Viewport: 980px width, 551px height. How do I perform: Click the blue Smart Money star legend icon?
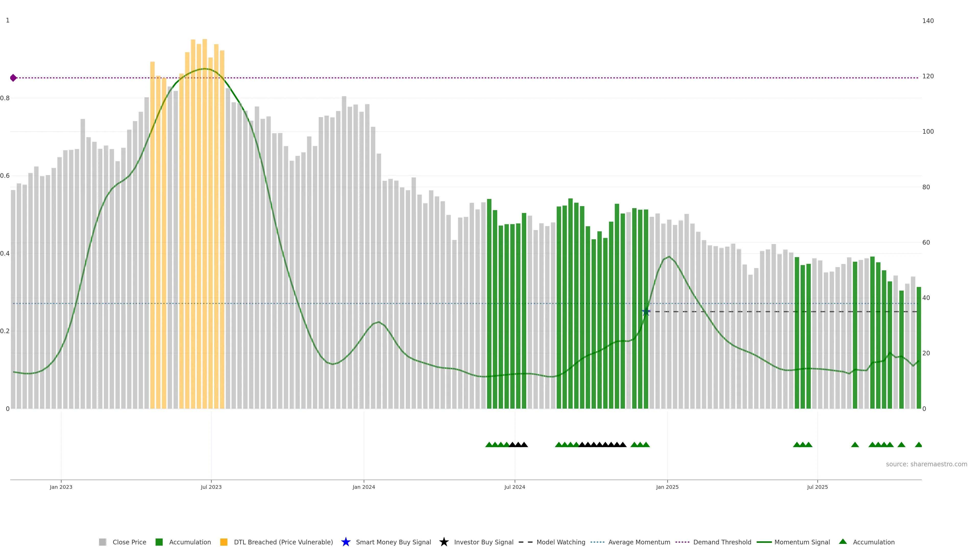[x=346, y=542]
